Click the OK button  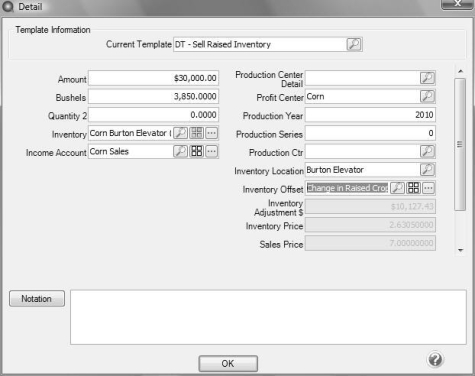[x=228, y=363]
